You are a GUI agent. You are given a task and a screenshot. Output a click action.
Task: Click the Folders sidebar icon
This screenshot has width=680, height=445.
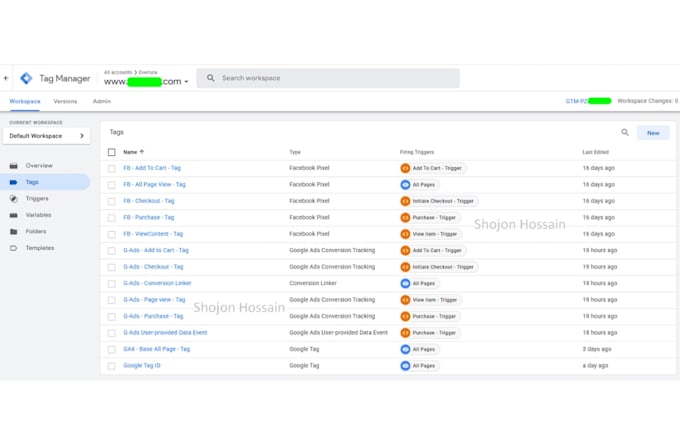(14, 232)
